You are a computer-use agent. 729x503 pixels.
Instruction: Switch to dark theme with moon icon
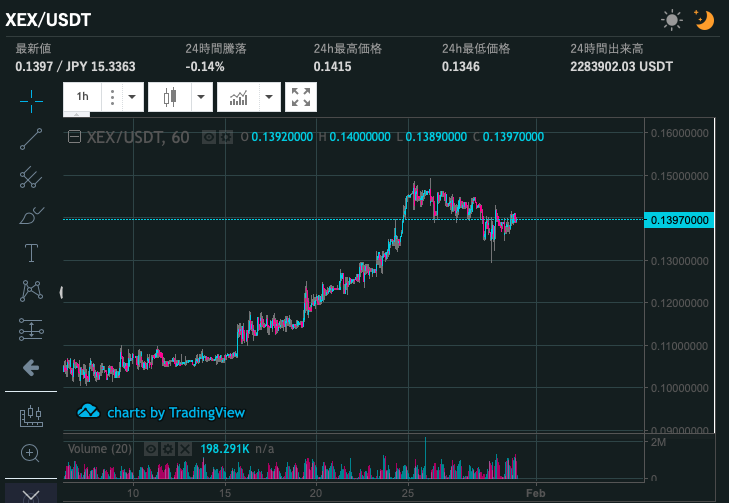pyautogui.click(x=705, y=19)
